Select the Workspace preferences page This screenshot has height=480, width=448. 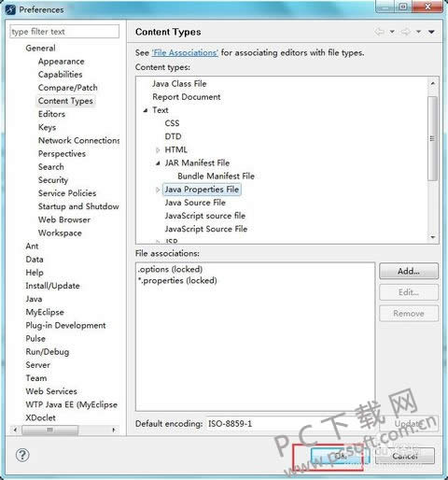coord(60,233)
